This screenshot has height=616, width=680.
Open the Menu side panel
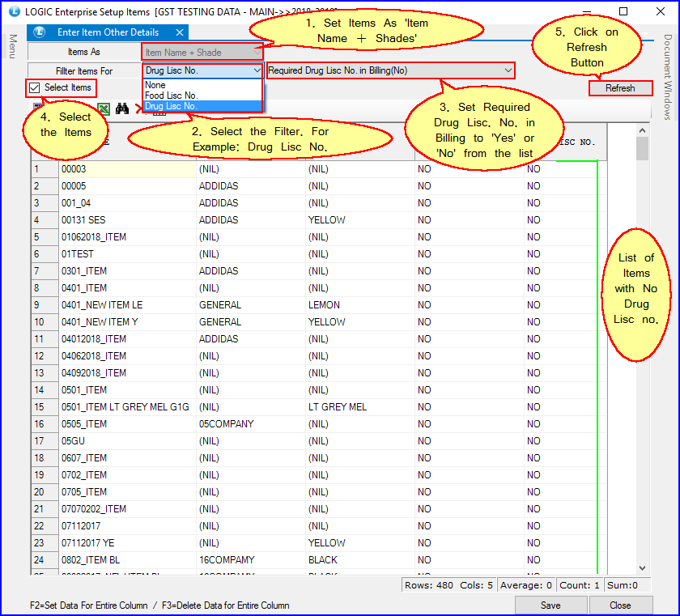[12, 45]
